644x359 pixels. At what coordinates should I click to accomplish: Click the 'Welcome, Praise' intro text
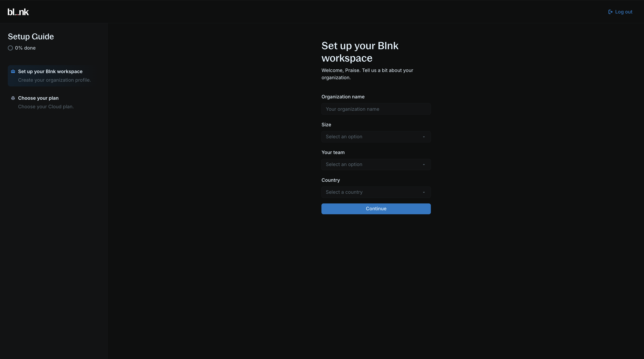pos(367,74)
